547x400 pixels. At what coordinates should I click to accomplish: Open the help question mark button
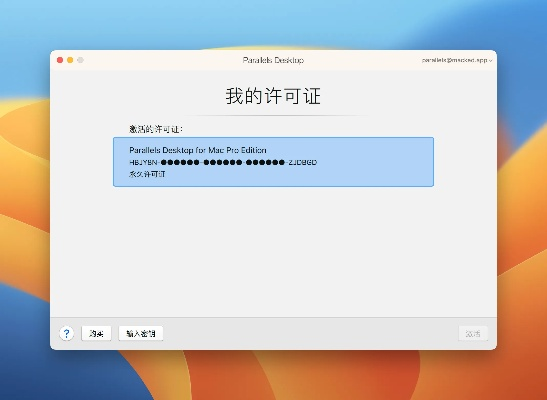tap(66, 333)
